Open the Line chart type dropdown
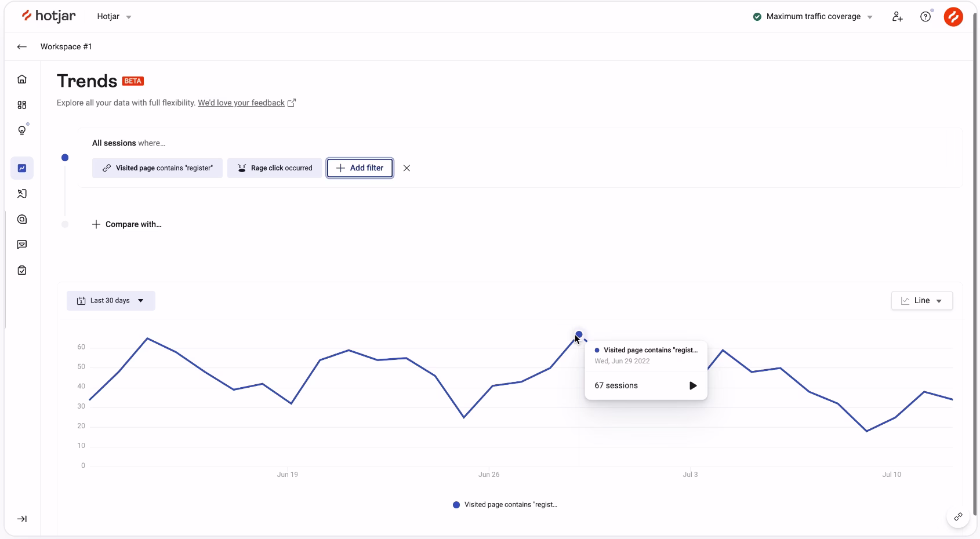The image size is (980, 539). tap(921, 301)
